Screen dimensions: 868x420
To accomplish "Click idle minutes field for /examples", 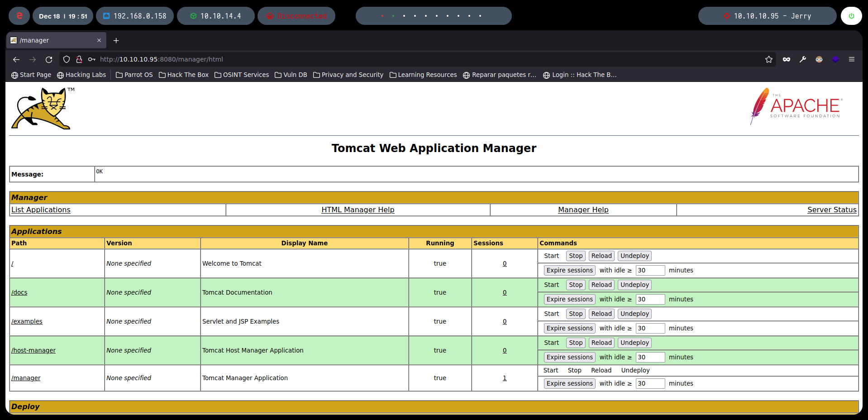I will [650, 328].
